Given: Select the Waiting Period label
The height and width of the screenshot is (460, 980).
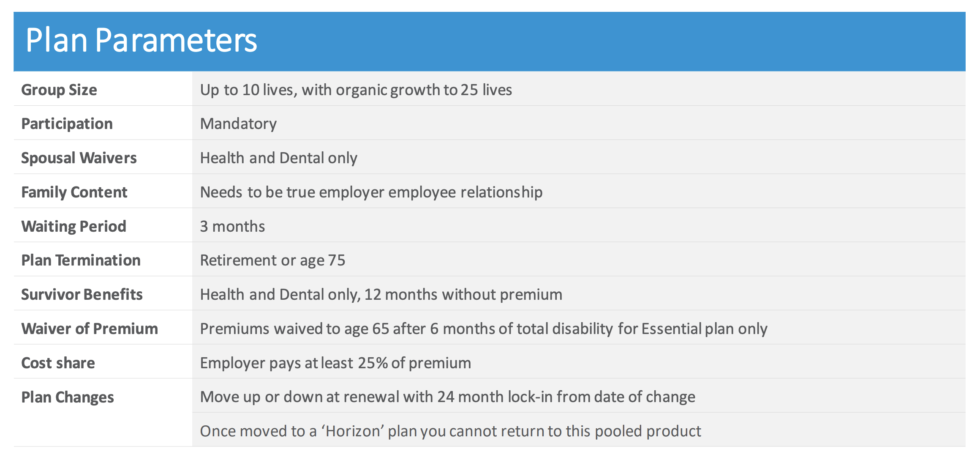Looking at the screenshot, I should [74, 226].
